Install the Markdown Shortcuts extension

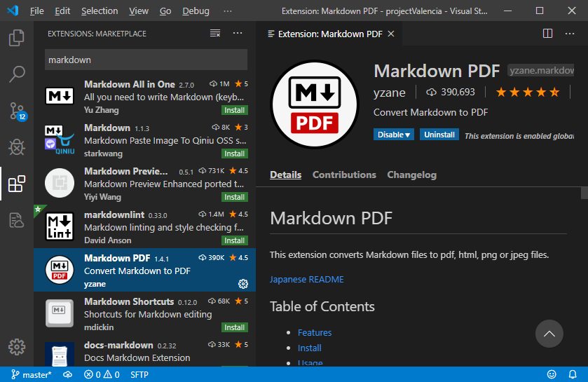pos(234,327)
